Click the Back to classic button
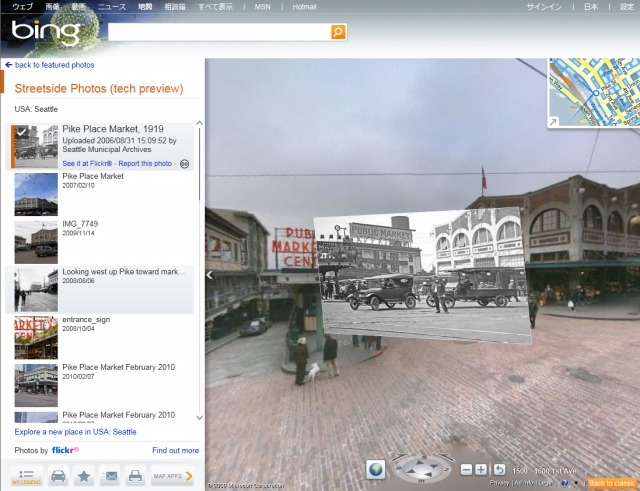This screenshot has width=640, height=491. click(612, 483)
